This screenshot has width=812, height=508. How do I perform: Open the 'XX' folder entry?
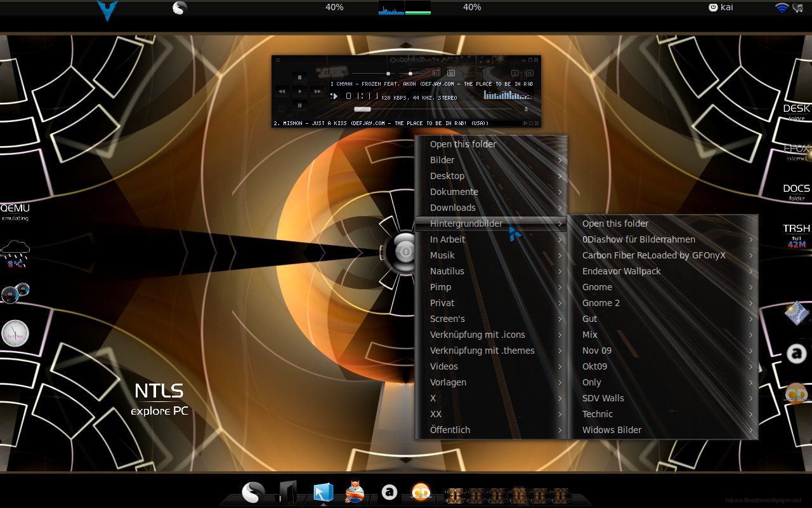pyautogui.click(x=491, y=414)
